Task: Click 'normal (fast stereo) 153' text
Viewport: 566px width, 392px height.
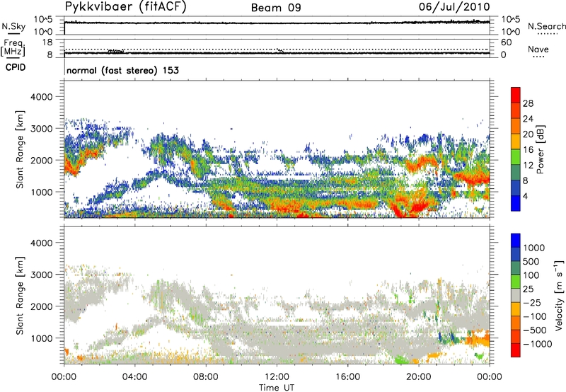Action: 122,70
